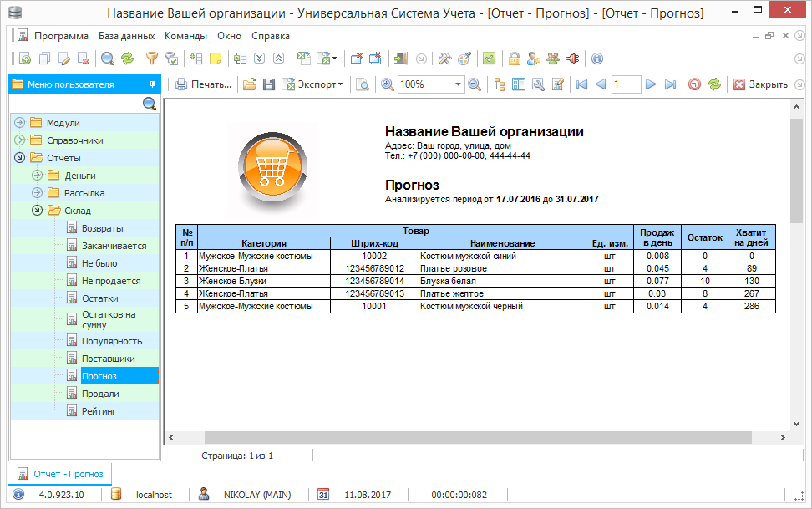Click the find in document page-magnifier icon
Image resolution: width=812 pixels, height=509 pixels.
(363, 84)
